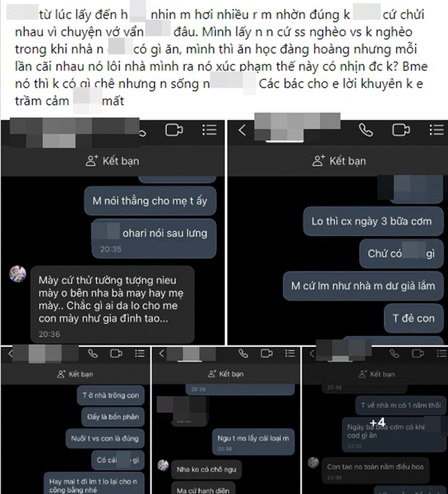Viewport: 448px width, 494px height.
Task: Open list menu in bottom-middle chat
Action: click(290, 353)
